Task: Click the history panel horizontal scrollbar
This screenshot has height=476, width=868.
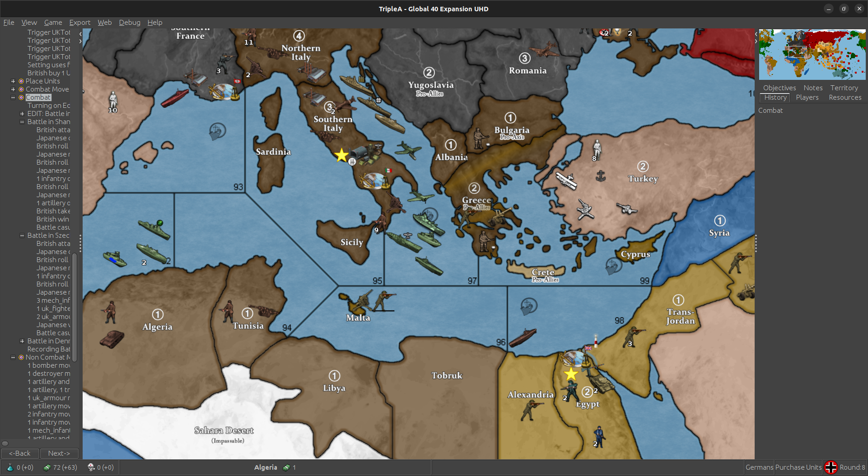Action: (x=5, y=443)
